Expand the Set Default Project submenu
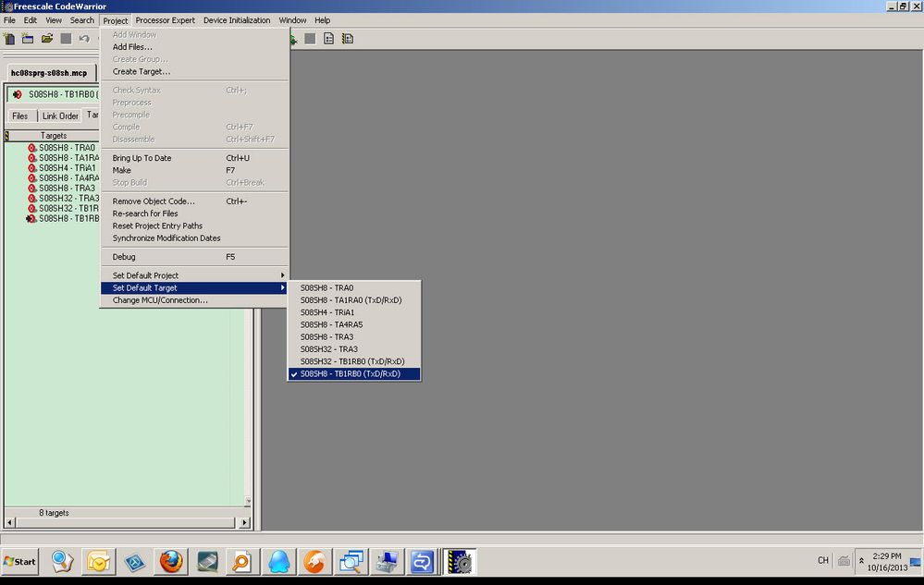 [194, 275]
